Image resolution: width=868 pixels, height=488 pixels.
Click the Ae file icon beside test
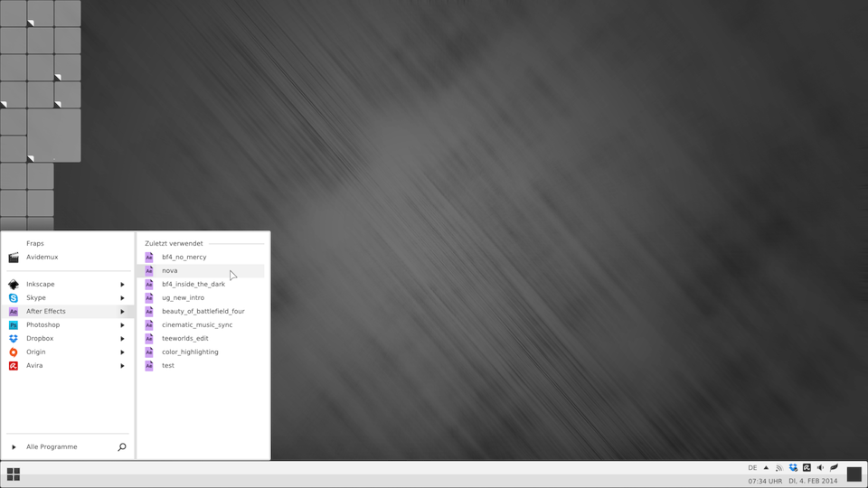click(x=149, y=366)
